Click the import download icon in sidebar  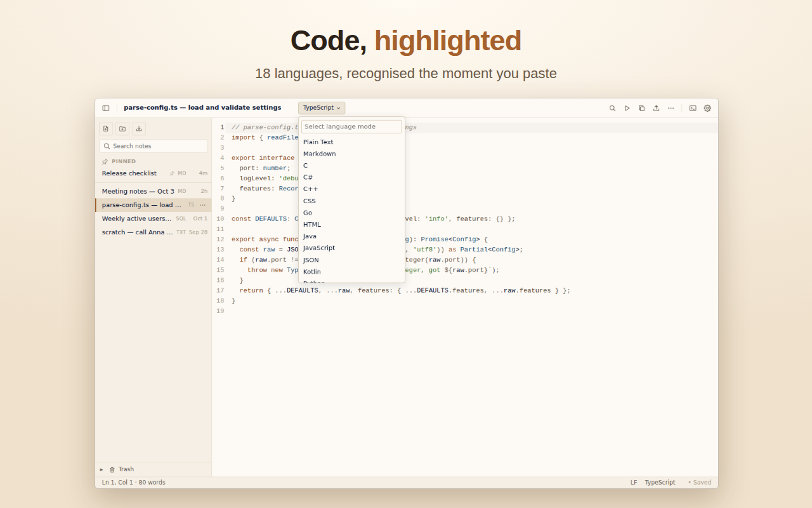click(139, 129)
